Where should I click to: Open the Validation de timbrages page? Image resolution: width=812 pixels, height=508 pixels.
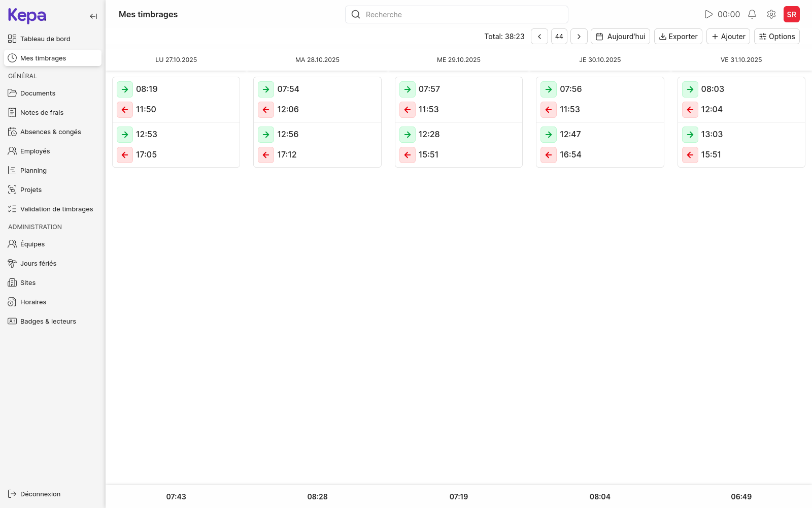(x=56, y=209)
